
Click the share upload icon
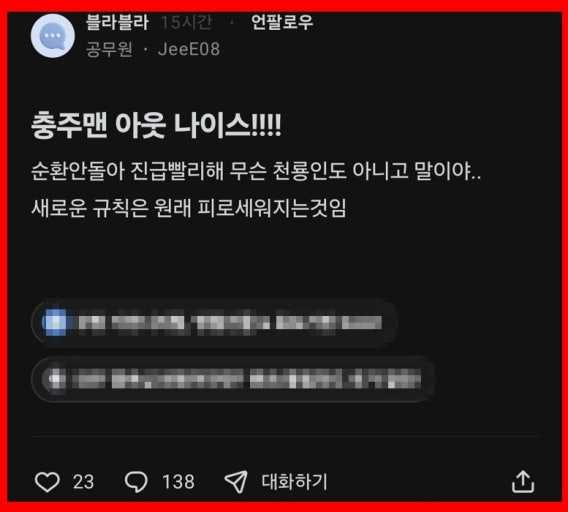(523, 482)
